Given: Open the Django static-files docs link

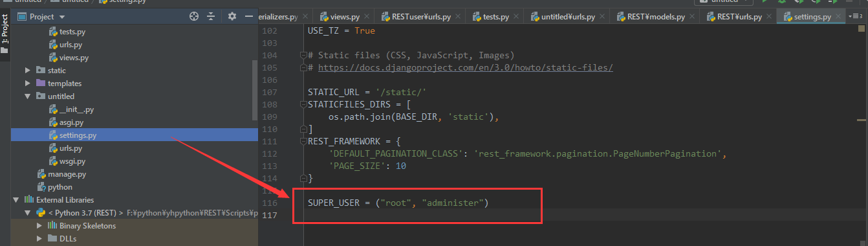Looking at the screenshot, I should (465, 67).
